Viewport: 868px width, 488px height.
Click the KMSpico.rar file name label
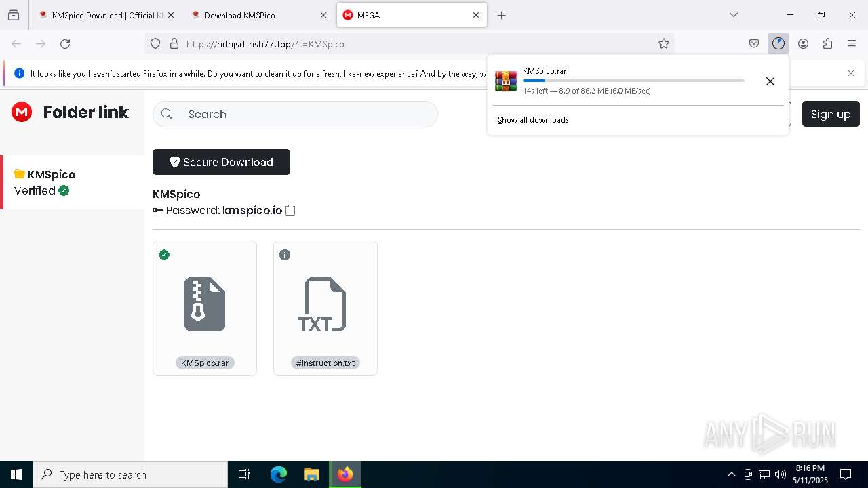pos(205,363)
